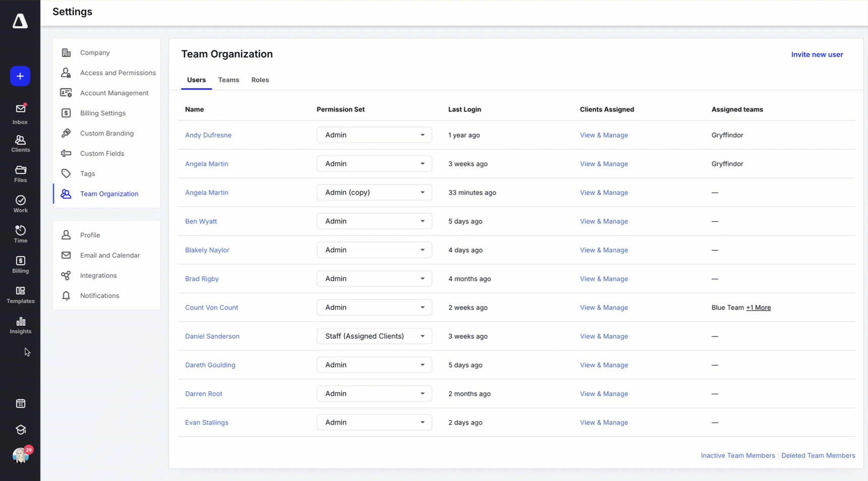Expand the Admin (copy) permission dropdown
This screenshot has width=868, height=481.
[x=374, y=193]
